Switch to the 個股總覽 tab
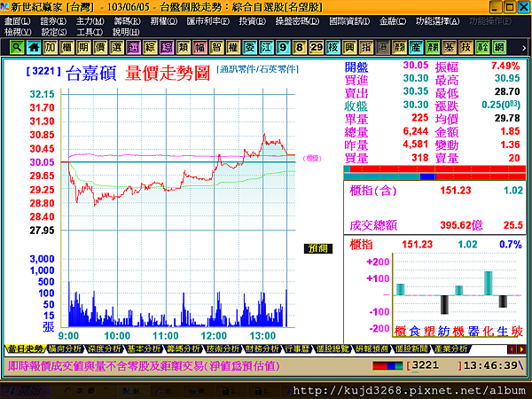 [x=332, y=348]
